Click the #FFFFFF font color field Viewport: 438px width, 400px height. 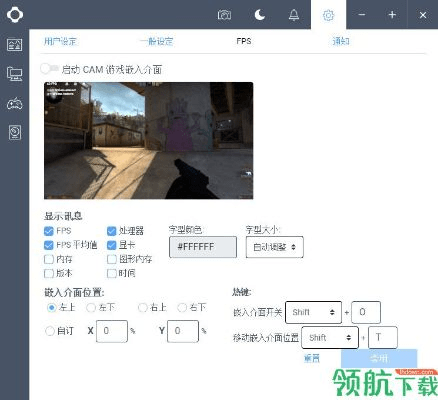click(203, 247)
